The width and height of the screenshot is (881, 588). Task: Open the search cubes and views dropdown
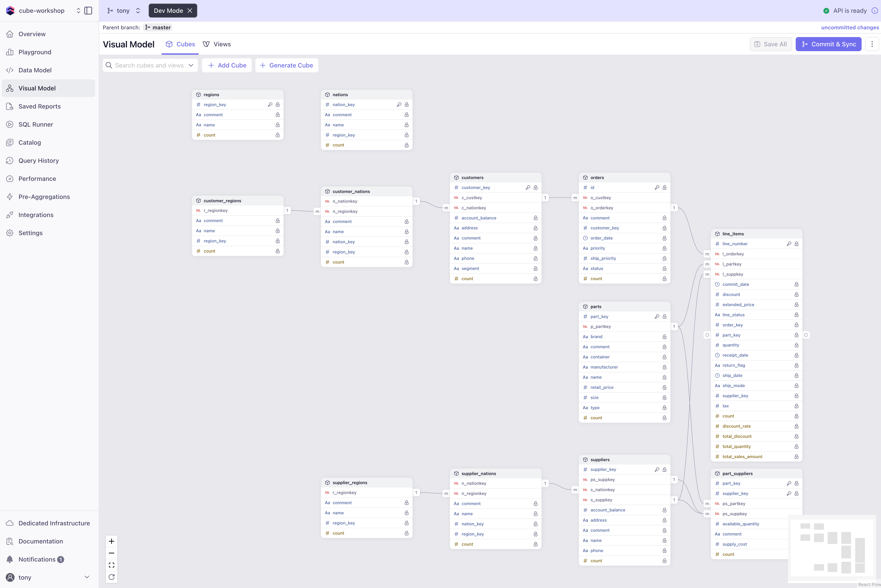tap(191, 65)
